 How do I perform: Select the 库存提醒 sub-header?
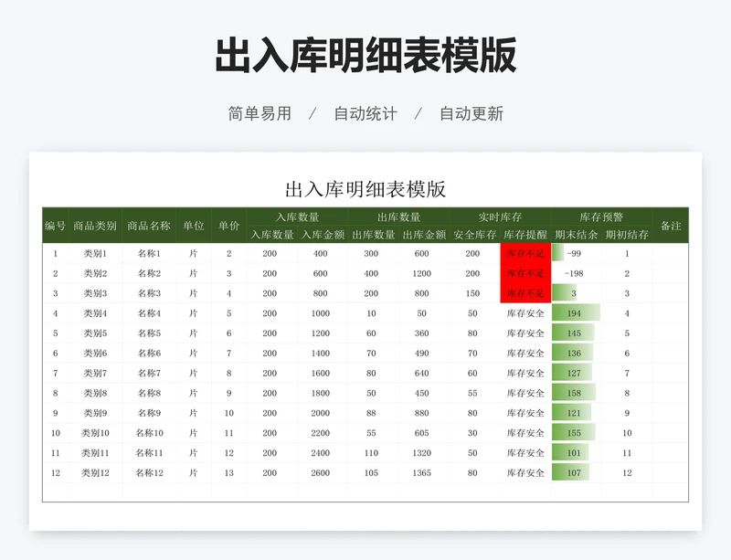[x=525, y=235]
